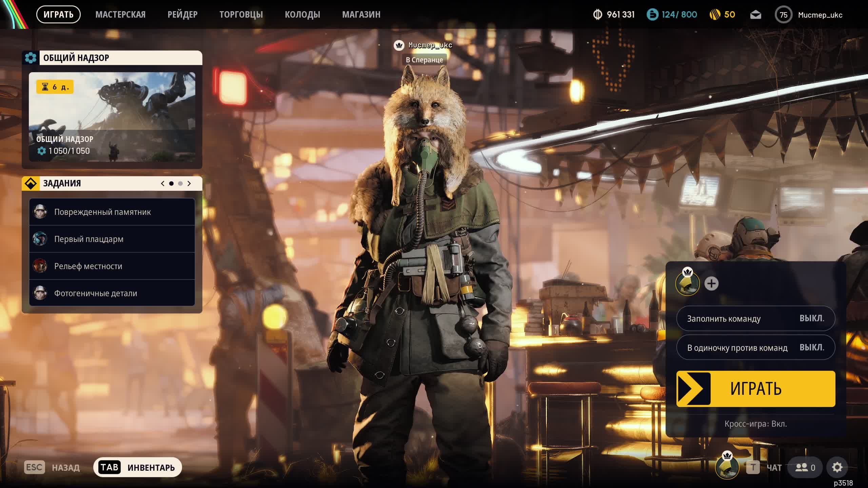868x488 pixels.
Task: Go to next quests page arrow
Action: (x=189, y=183)
